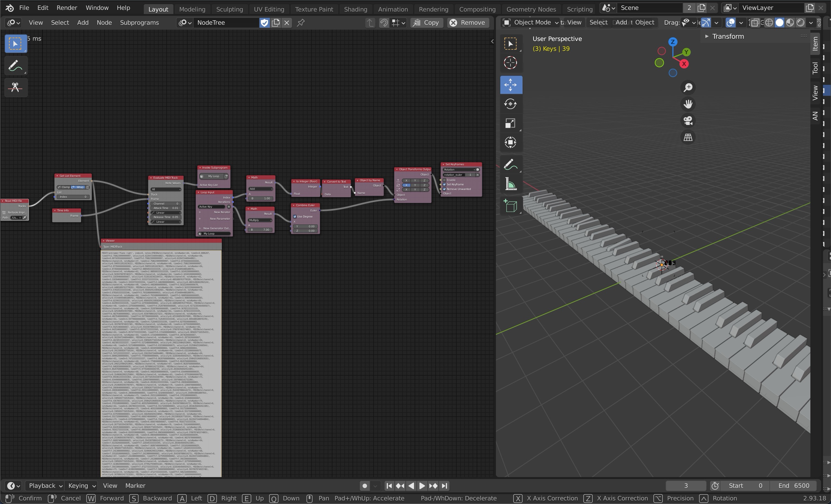Click My Loop button in Invoke Subprogram
Viewport: 831px width, 504px height.
(x=211, y=176)
